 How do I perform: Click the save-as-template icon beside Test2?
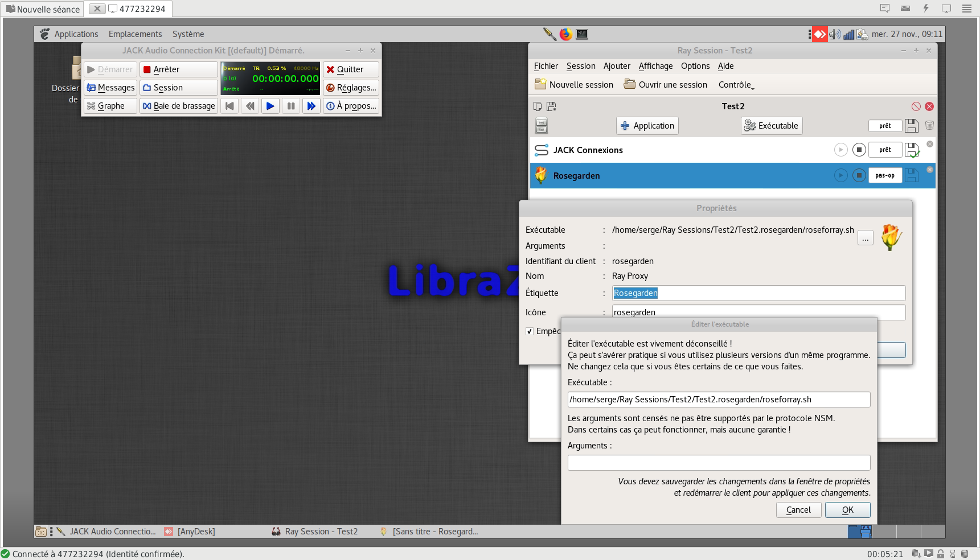point(551,106)
